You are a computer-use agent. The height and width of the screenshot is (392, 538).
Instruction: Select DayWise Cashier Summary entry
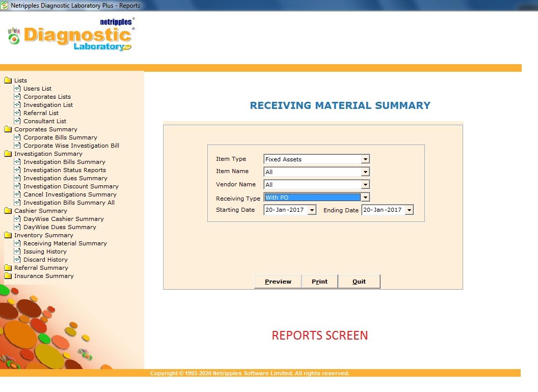tap(64, 219)
